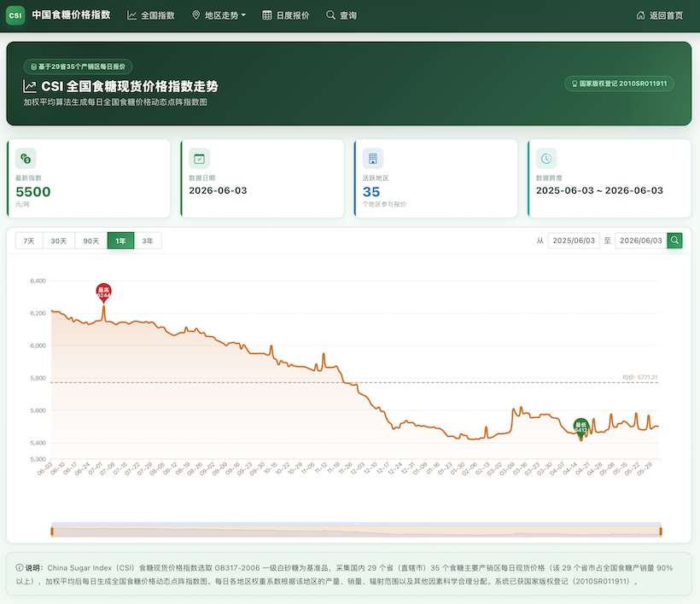
Task: Click the 基于29省35个产销区每日报价 badge
Action: [x=79, y=67]
